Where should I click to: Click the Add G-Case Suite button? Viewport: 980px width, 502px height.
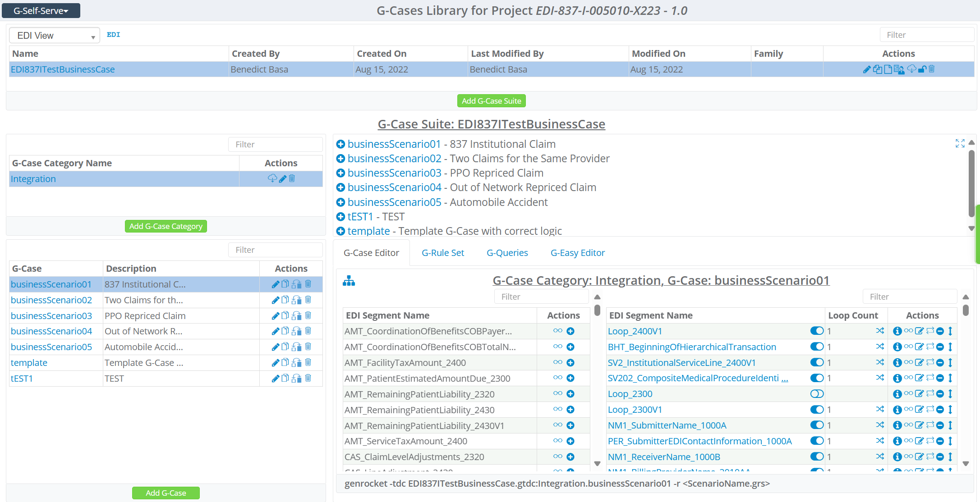click(x=491, y=101)
